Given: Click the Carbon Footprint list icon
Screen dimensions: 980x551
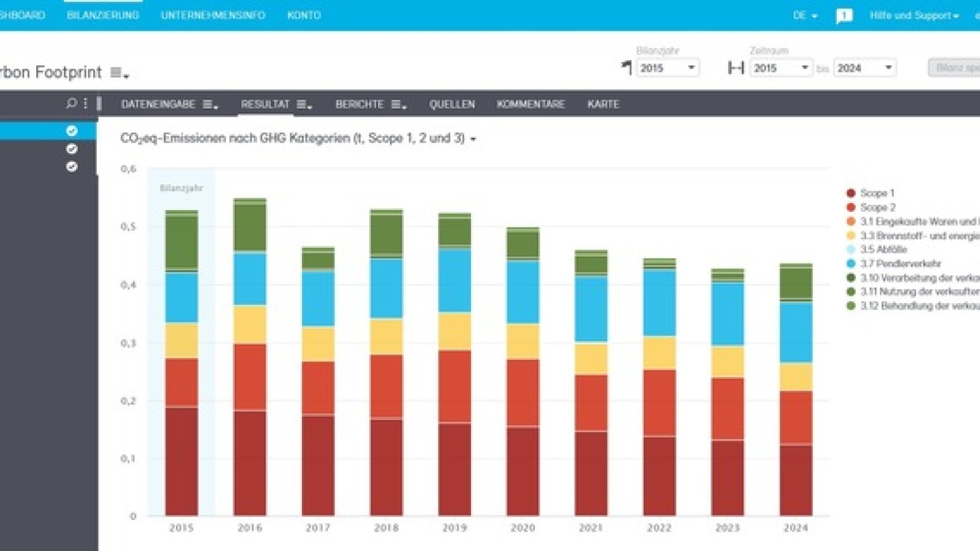Looking at the screenshot, I should [118, 72].
